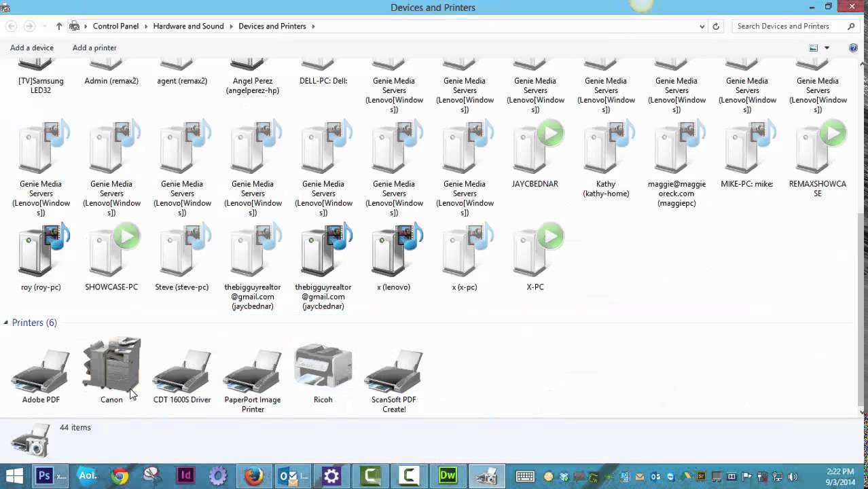Expand the Devices and Printers breadcrumb arrow
Viewport: 868px width, 489px height.
click(313, 26)
